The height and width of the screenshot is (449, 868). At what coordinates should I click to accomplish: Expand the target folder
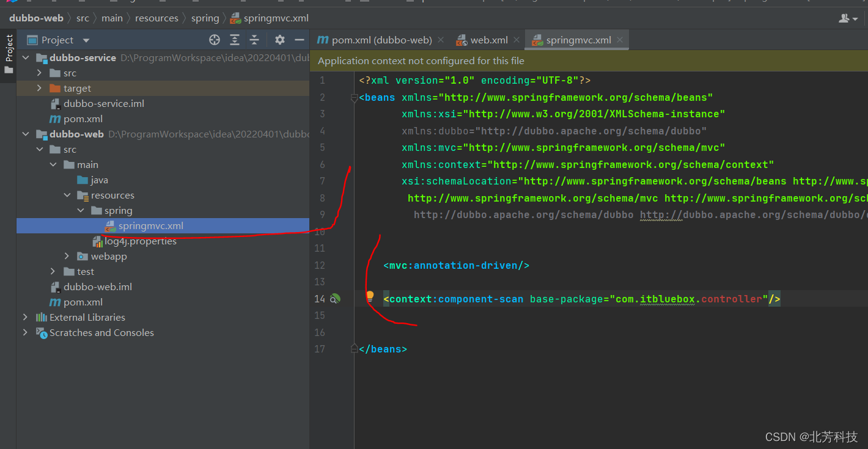click(x=39, y=88)
